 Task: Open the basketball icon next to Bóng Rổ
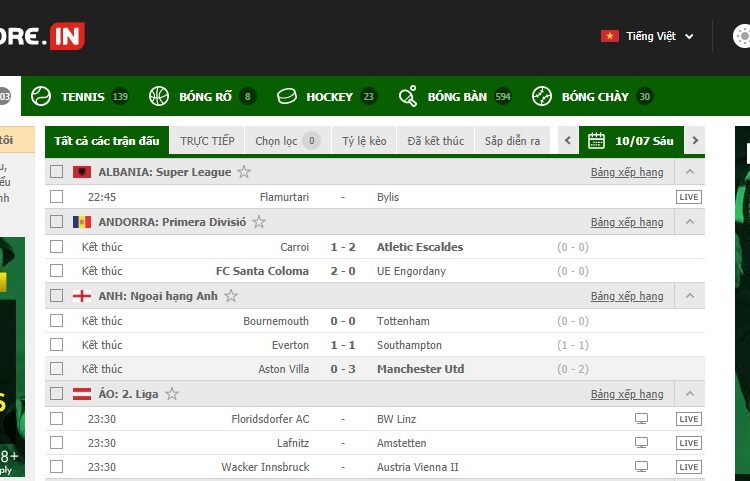[159, 97]
